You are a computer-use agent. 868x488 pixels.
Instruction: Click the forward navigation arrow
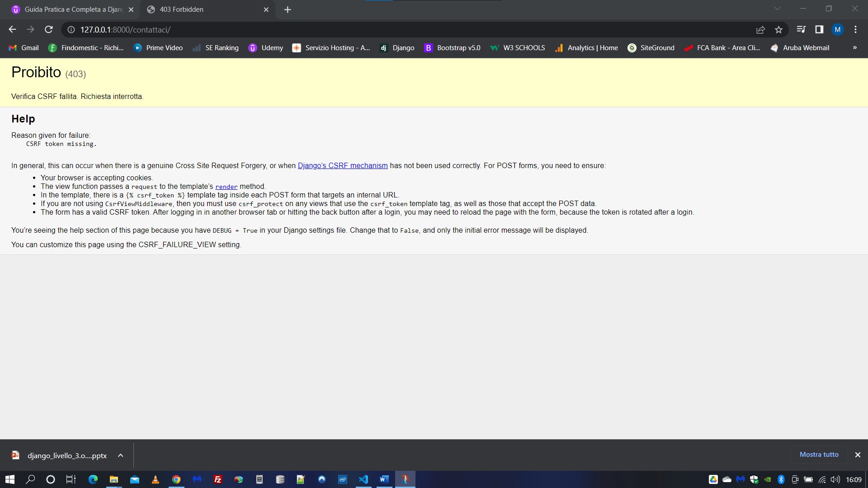pyautogui.click(x=30, y=29)
